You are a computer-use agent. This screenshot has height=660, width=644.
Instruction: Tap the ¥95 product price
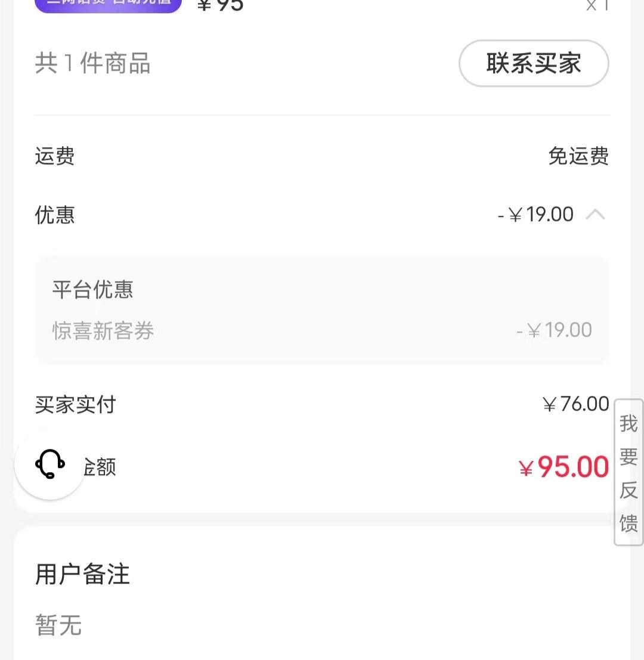[221, 6]
